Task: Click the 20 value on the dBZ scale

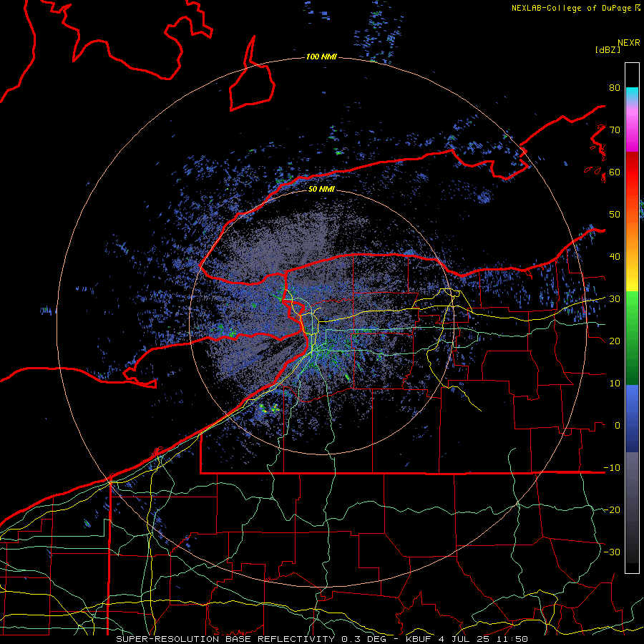Action: point(615,341)
